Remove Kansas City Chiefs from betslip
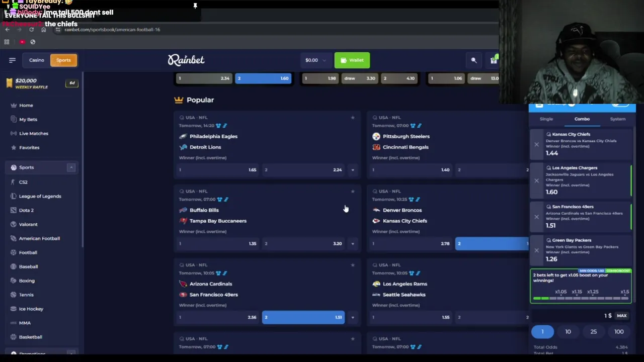This screenshot has height=362, width=644. tap(536, 144)
